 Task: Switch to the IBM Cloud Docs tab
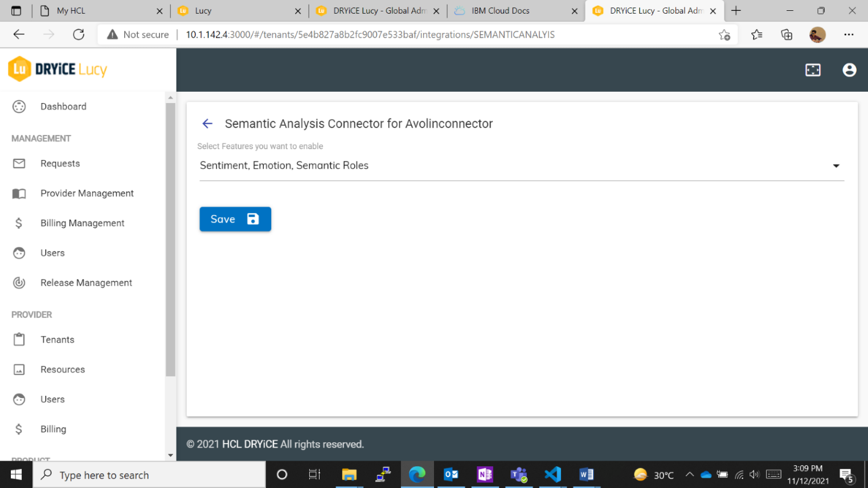pyautogui.click(x=516, y=11)
